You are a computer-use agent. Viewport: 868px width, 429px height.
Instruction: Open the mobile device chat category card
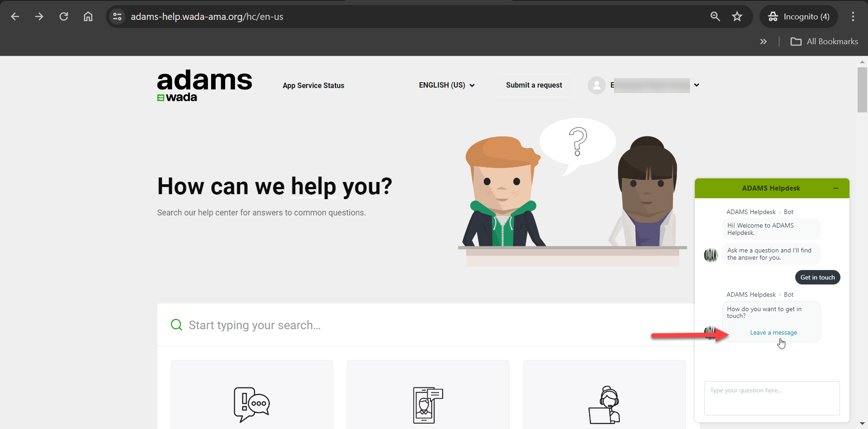tap(428, 395)
